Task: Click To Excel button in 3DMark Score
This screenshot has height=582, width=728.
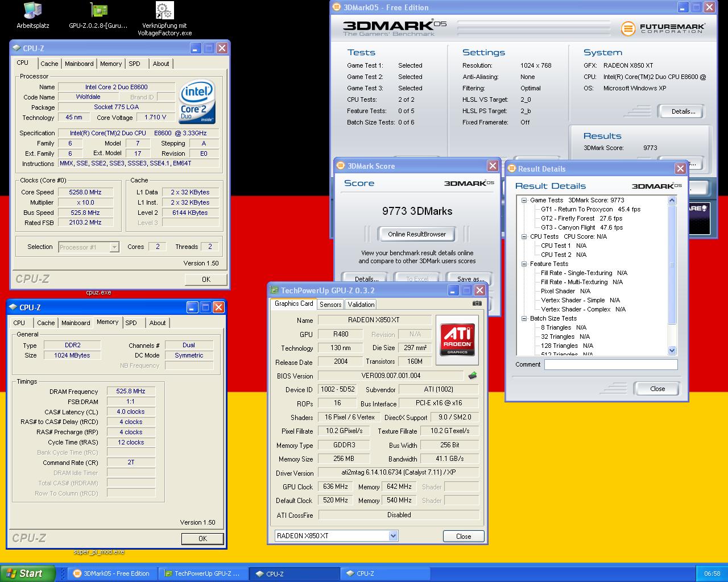Action: (417, 278)
